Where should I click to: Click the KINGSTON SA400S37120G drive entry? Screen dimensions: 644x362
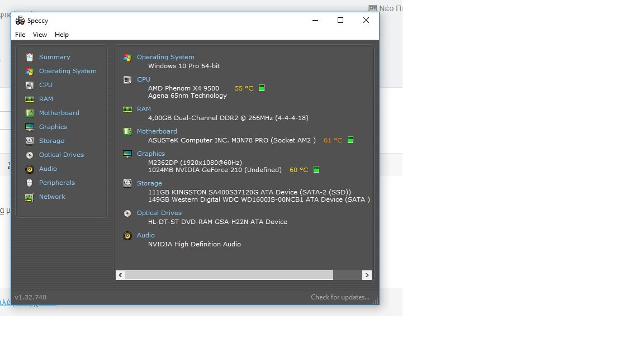[249, 192]
